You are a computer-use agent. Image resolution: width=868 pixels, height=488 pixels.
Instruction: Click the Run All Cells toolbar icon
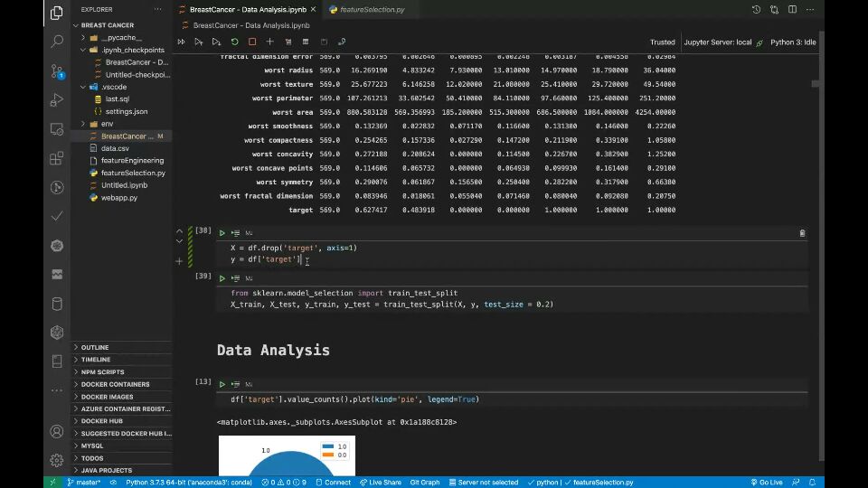182,42
